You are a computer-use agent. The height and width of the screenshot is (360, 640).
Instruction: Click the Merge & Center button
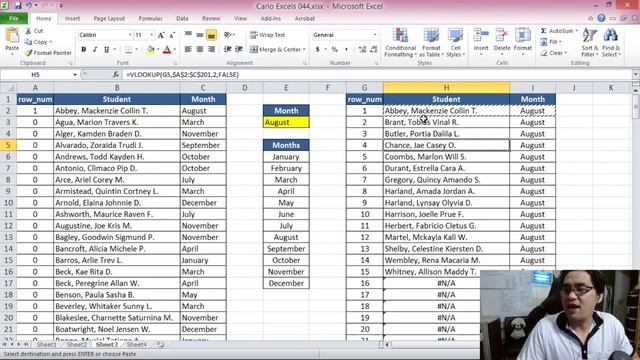point(275,49)
